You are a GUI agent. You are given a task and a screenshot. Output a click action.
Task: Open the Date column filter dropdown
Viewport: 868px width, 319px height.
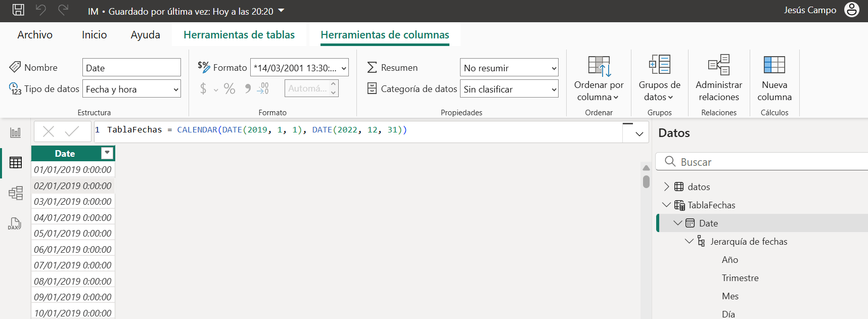(x=107, y=153)
